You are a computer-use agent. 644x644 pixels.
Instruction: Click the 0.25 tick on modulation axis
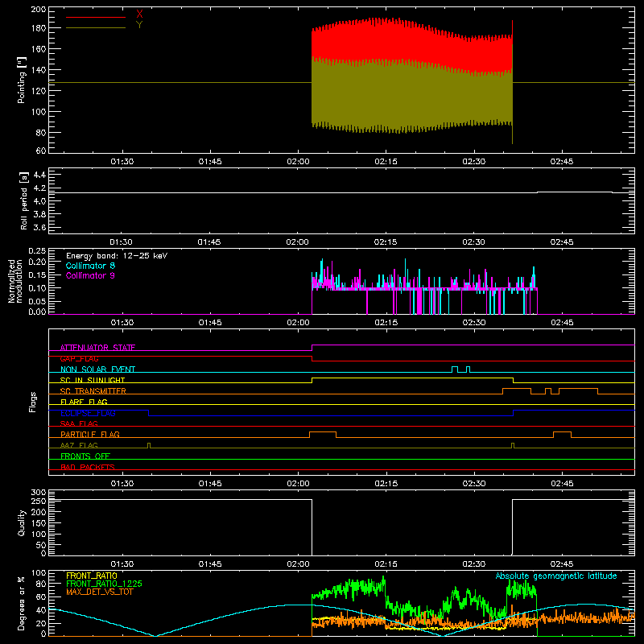pos(37,251)
